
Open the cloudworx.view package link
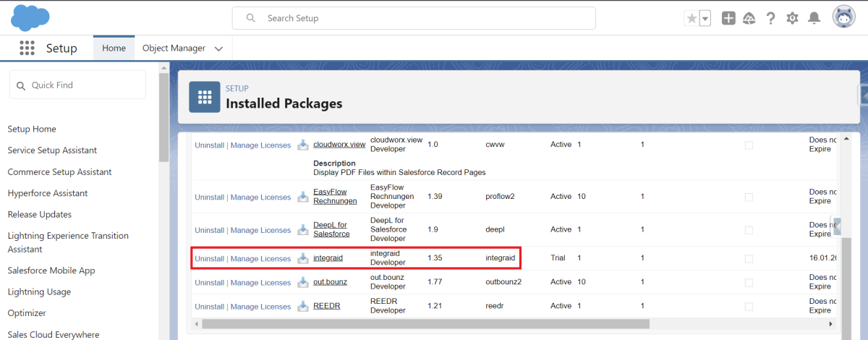click(x=339, y=145)
